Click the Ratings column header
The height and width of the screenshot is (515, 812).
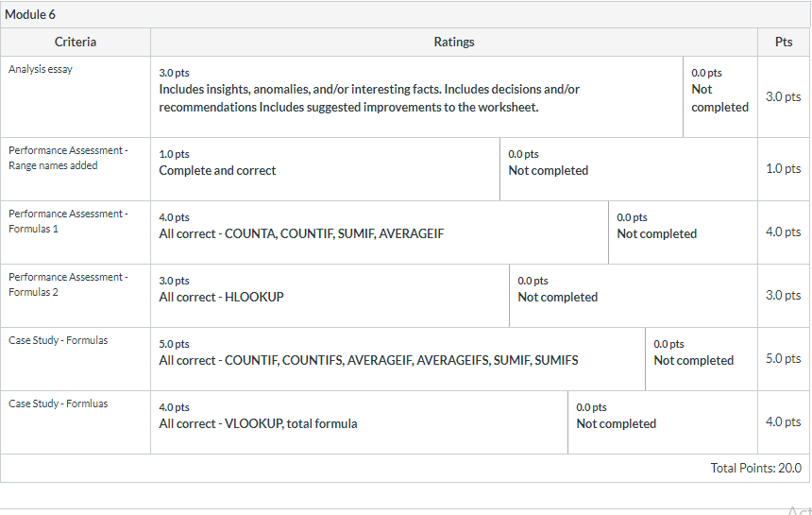coord(454,42)
